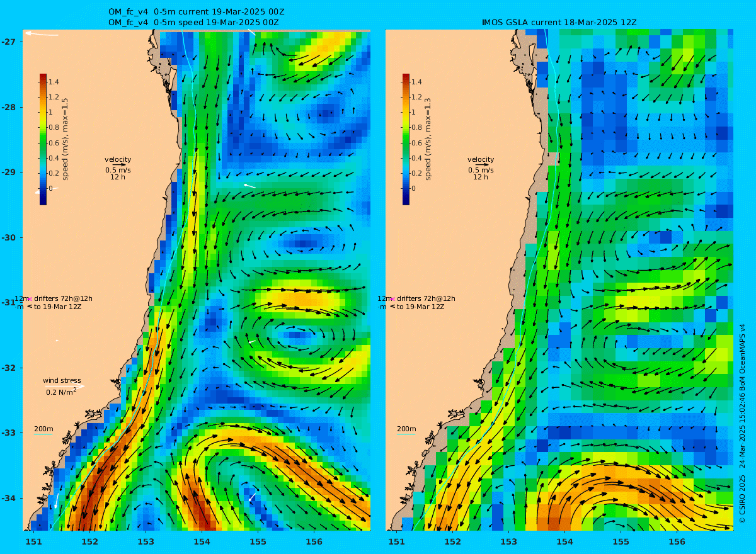The image size is (756, 554).
Task: Click longitude 151 under OM_fc_v4 panel
Action: pos(34,541)
